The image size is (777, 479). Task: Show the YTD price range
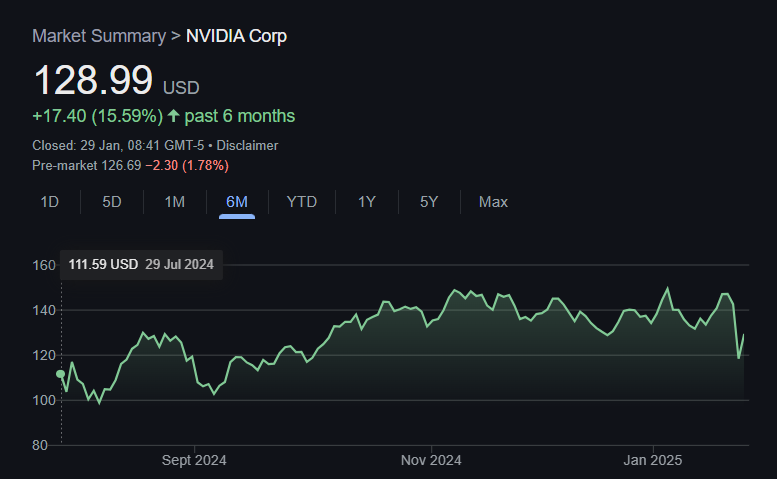(302, 202)
